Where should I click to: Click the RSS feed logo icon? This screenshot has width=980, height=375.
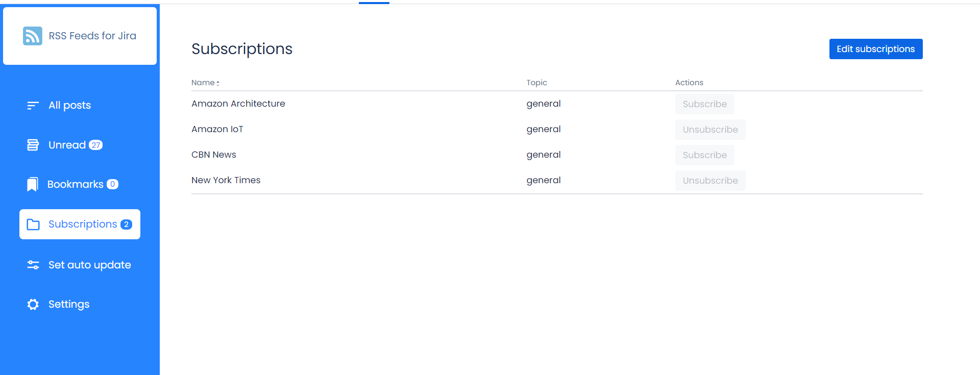click(x=33, y=36)
